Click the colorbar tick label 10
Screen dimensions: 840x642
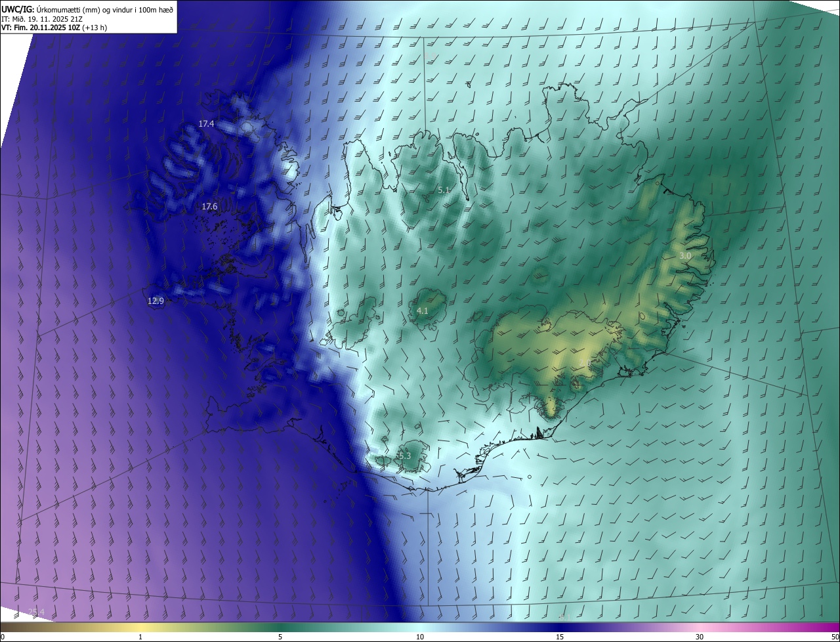[x=420, y=637]
